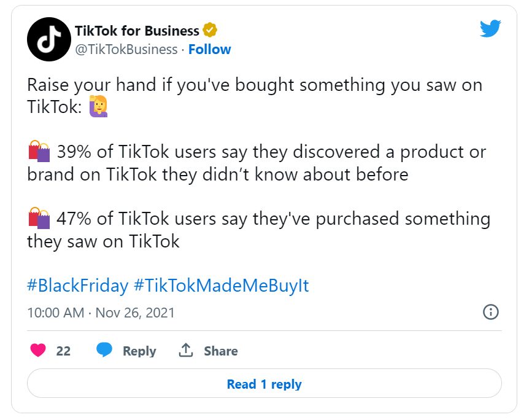Click the @TikTokBusiness handle
Viewport: 532px width, 420px height.
coord(126,49)
